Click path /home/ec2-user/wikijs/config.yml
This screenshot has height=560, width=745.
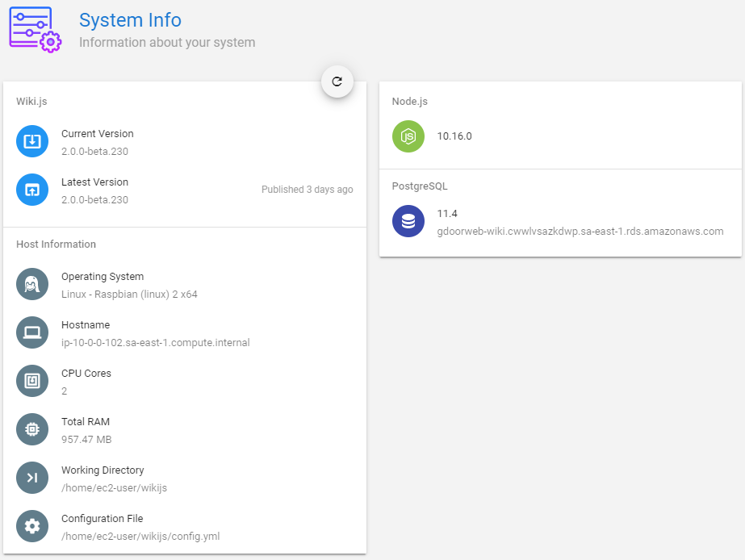(x=140, y=537)
